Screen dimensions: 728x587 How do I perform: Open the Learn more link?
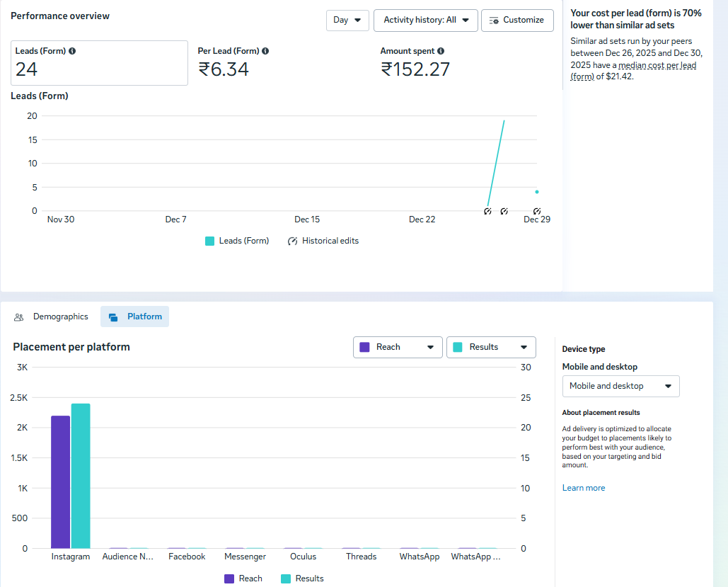584,488
